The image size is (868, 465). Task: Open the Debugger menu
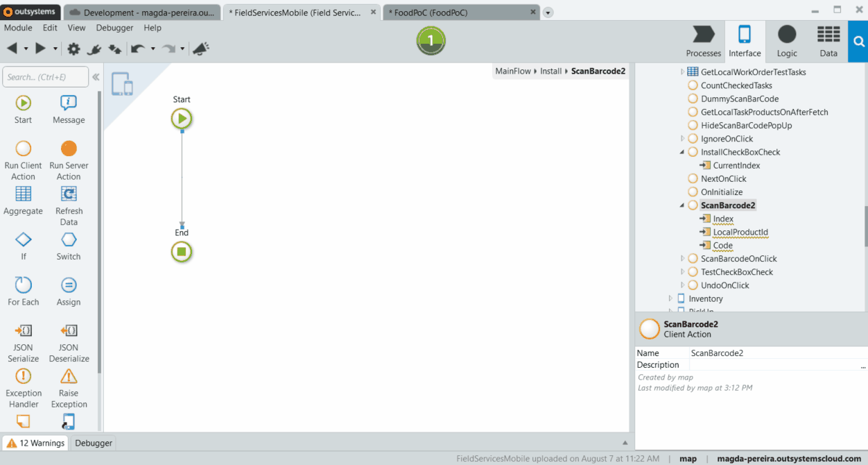(114, 28)
